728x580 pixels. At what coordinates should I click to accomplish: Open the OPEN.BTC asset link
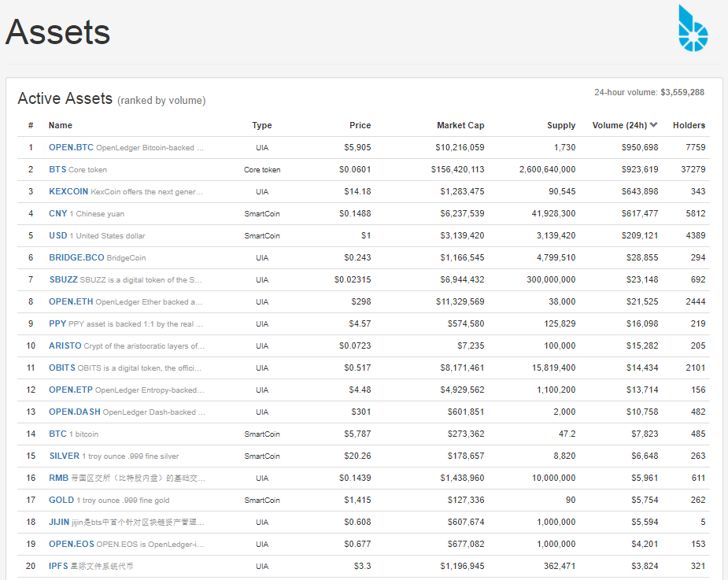pos(71,147)
